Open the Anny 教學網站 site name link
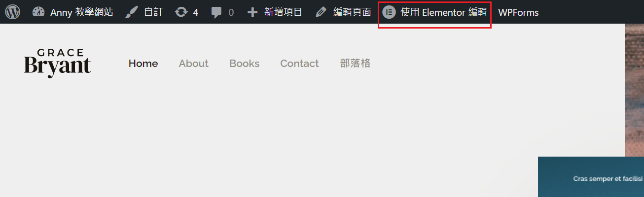 tap(81, 12)
